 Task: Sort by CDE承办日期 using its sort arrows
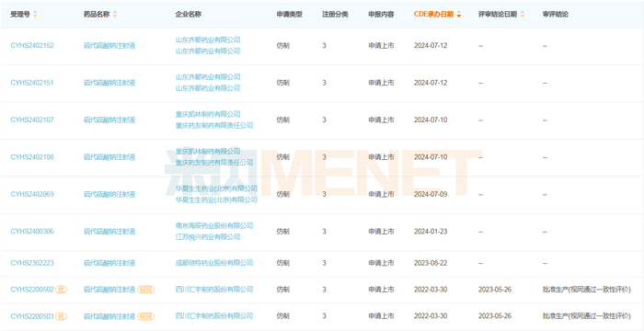coord(459,15)
